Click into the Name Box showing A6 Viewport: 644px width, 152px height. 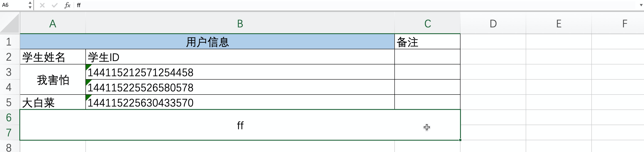click(x=14, y=5)
